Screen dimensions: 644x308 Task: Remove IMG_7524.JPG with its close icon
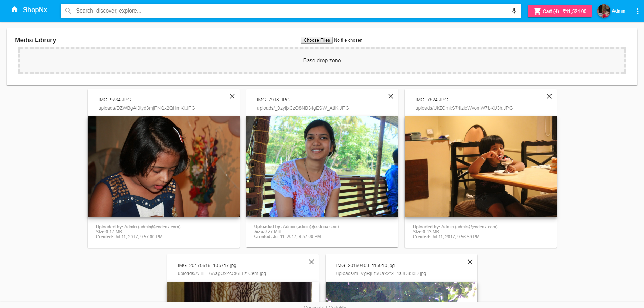[549, 96]
